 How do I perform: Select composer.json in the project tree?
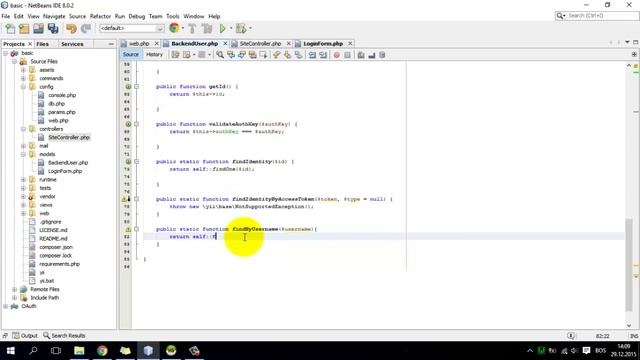pyautogui.click(x=56, y=247)
